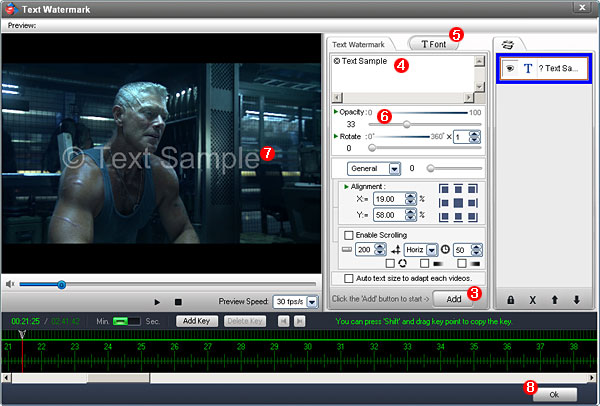Adjust the Y position stepper arrows
This screenshot has height=406, width=600.
coord(411,215)
